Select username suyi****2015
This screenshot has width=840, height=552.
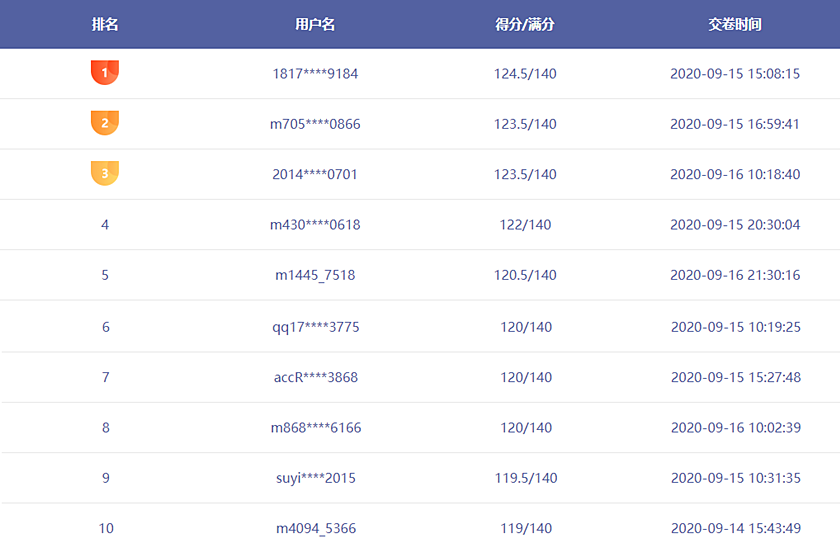(315, 478)
